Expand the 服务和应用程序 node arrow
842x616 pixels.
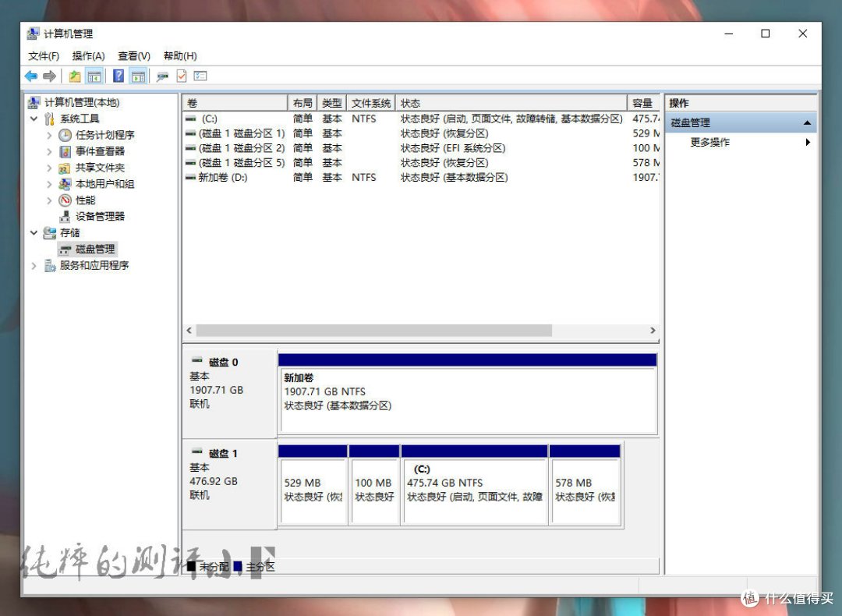pos(34,265)
